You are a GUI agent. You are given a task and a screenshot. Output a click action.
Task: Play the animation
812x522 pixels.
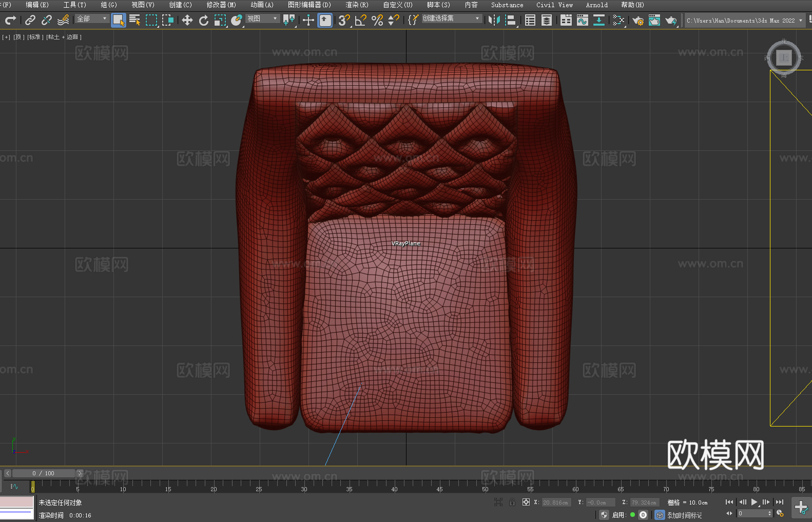click(x=755, y=502)
